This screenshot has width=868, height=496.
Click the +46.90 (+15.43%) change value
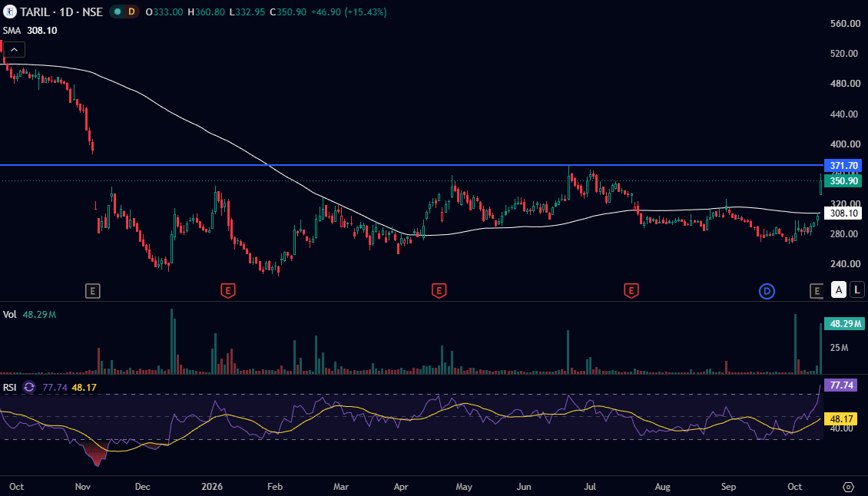349,12
